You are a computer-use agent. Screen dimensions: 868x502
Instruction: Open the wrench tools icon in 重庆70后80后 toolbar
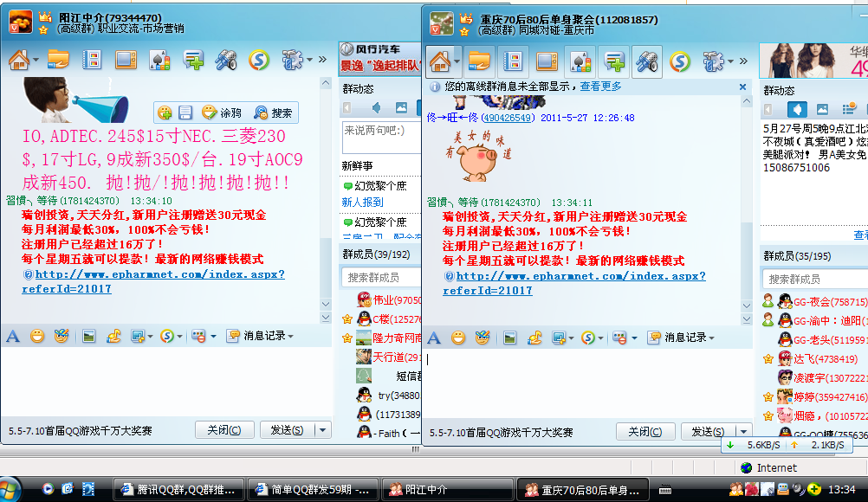coord(646,61)
